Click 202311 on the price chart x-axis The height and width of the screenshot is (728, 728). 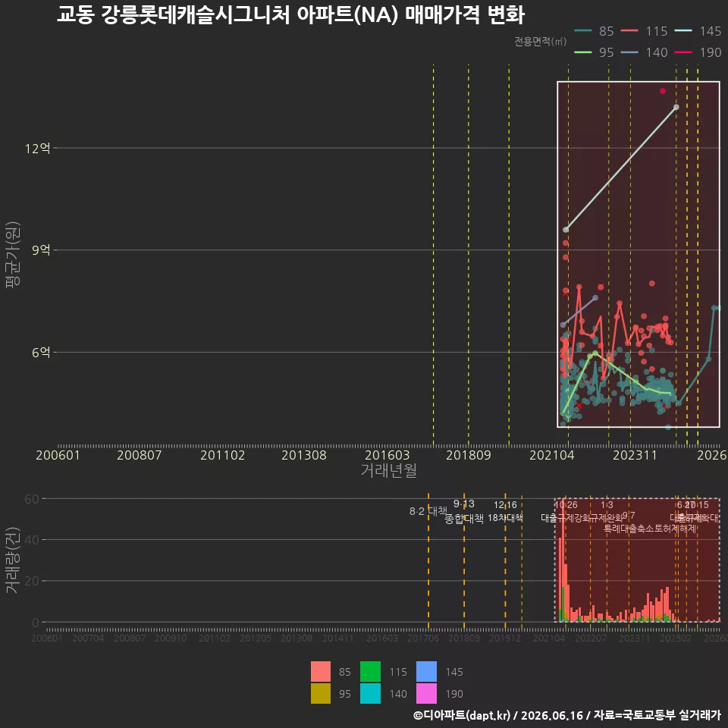point(635,455)
